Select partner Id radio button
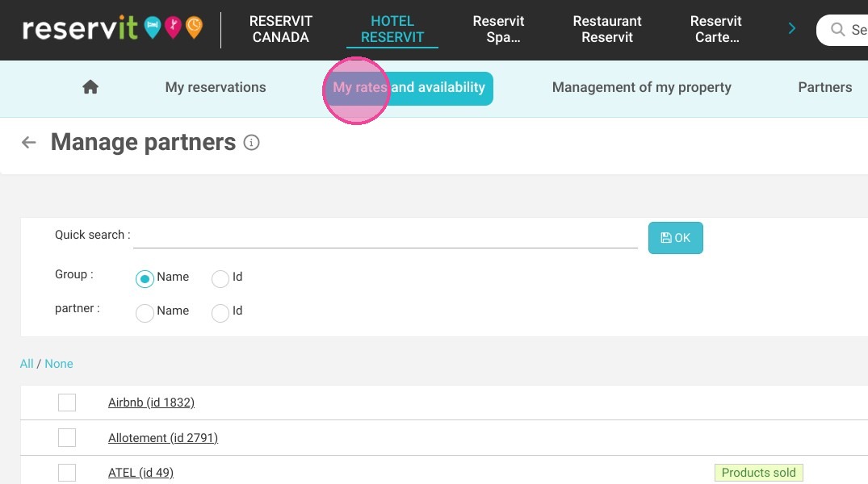Screen dimensions: 868x484 coord(220,313)
